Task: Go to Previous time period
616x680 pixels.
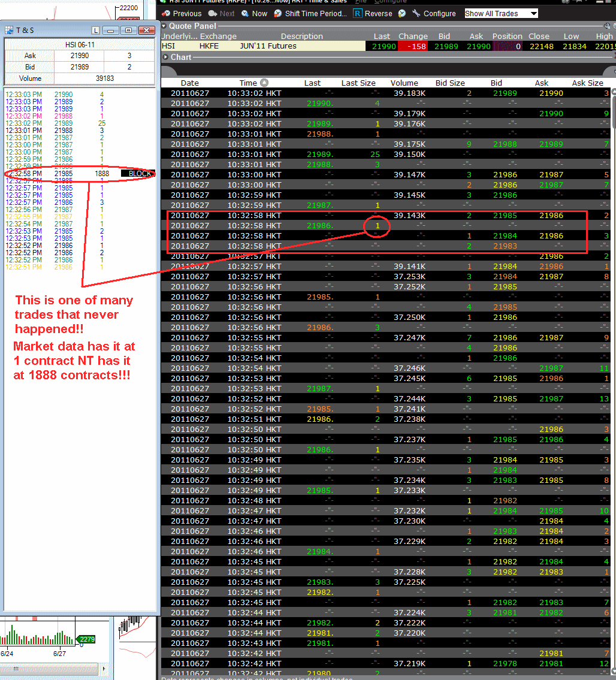Action: point(182,13)
